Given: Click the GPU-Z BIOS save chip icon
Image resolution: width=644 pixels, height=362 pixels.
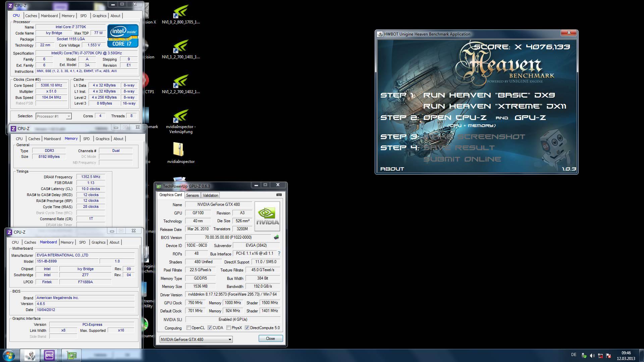Looking at the screenshot, I should (x=276, y=237).
